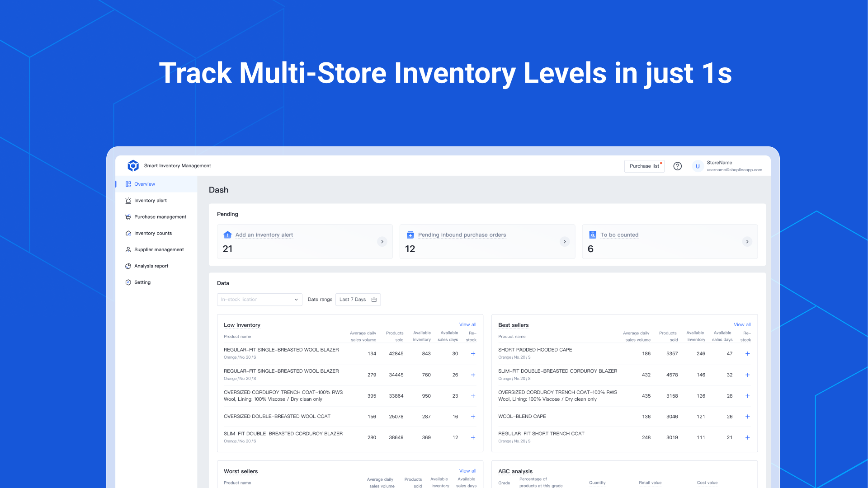Click Pending inbound purchase orders label
Viewport: 868px width, 488px height.
tap(462, 235)
